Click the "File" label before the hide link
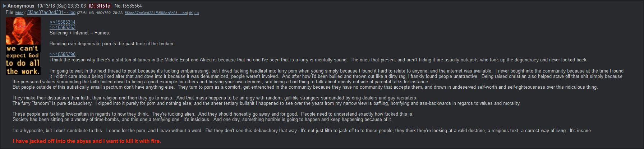Screen dimensions: 644x149 click(x=9, y=13)
